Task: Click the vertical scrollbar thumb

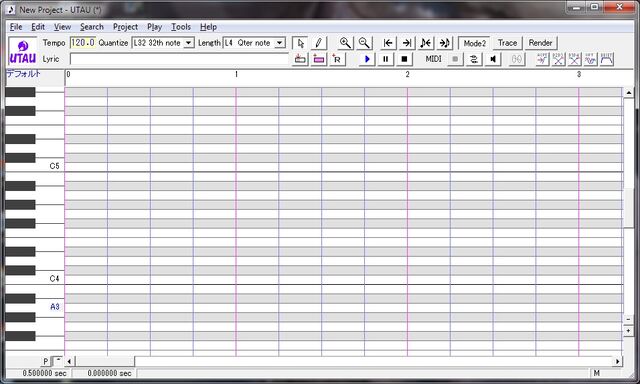Action: 629,208
